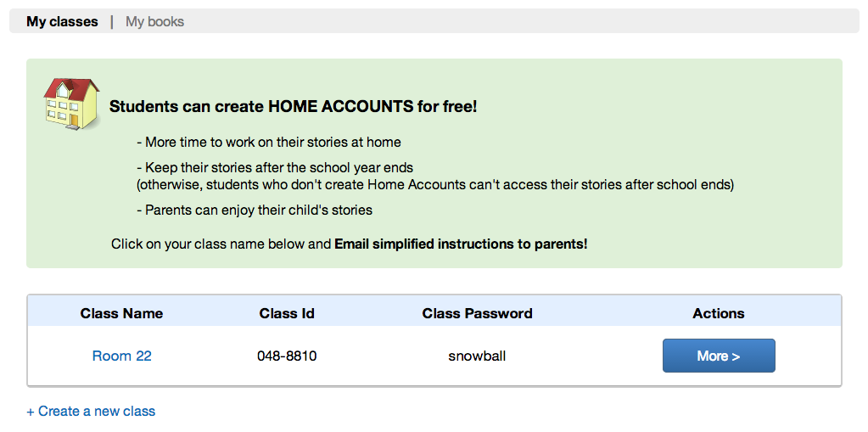Image resolution: width=868 pixels, height=432 pixels.
Task: Select the 'More time to work' bullet line
Action: tap(268, 142)
